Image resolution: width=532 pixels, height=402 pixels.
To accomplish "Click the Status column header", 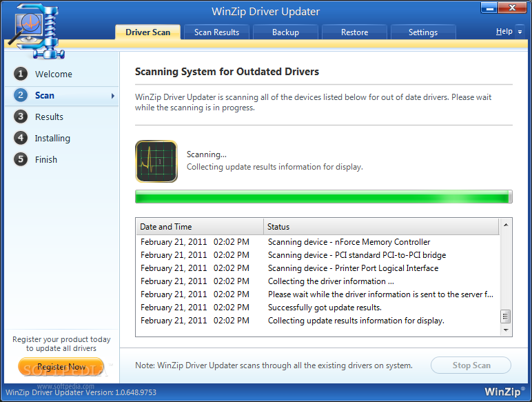I will point(381,226).
